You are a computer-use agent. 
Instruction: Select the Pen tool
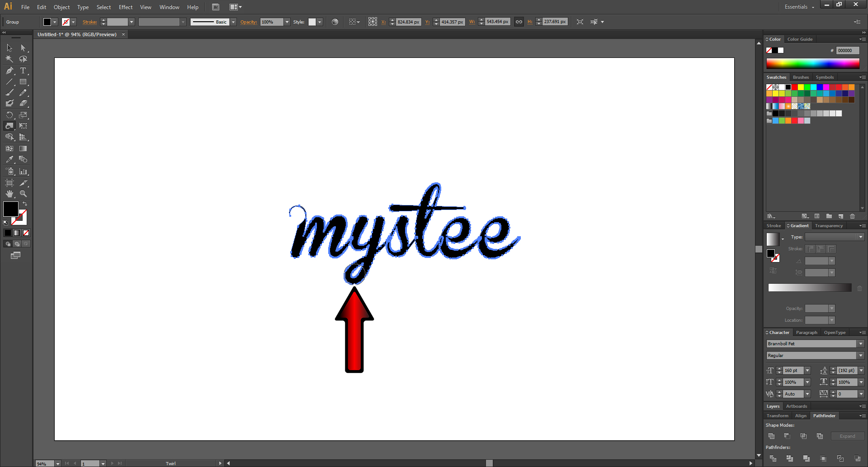(9, 71)
